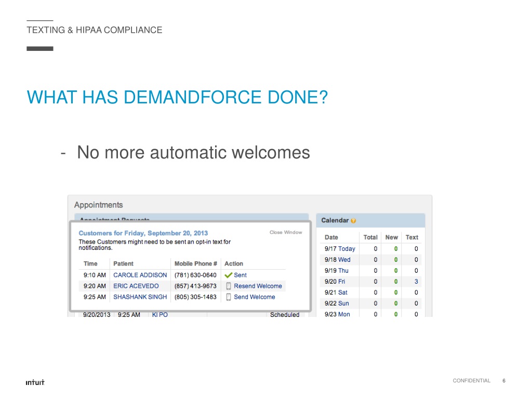Click phone number (805) 305-1483
Viewport: 532px width, 399px height.
click(195, 297)
